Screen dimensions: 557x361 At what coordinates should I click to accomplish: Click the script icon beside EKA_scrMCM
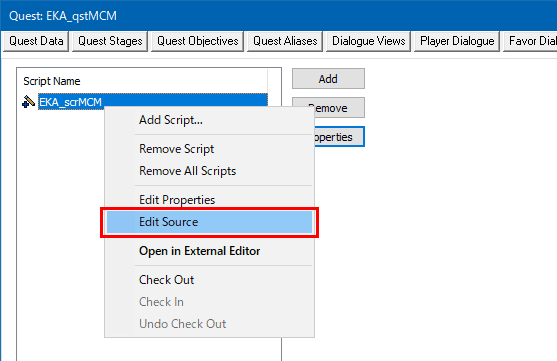(28, 102)
